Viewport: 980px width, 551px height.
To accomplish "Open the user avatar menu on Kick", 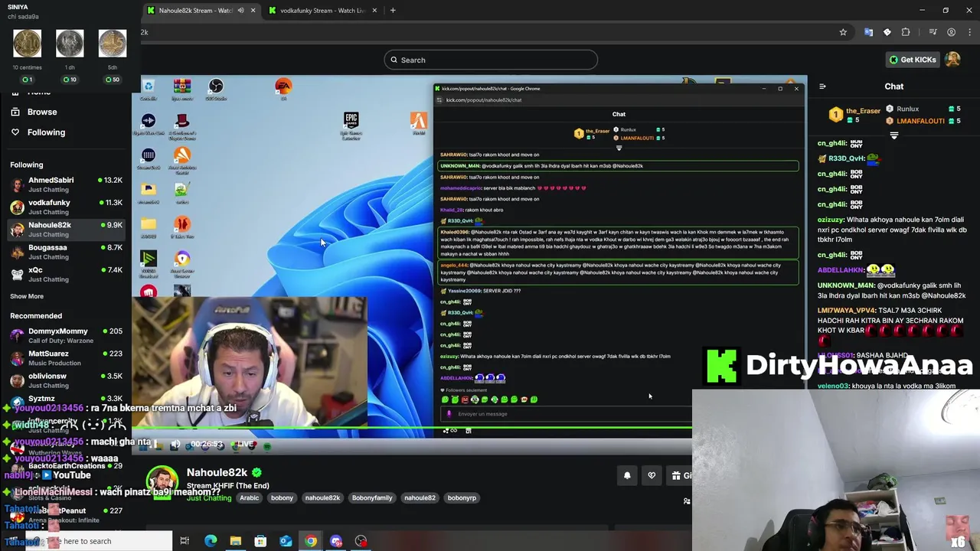I will [952, 60].
